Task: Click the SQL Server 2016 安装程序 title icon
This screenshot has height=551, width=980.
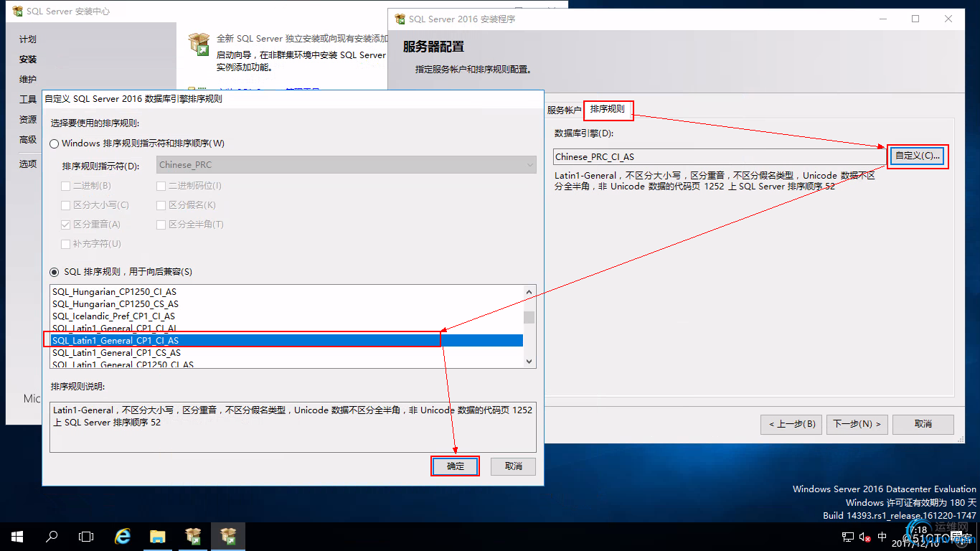Action: [x=400, y=19]
